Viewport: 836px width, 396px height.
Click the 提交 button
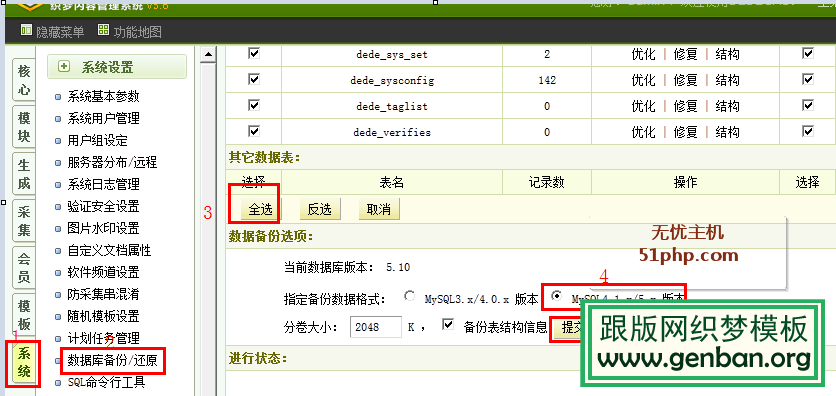[x=567, y=327]
